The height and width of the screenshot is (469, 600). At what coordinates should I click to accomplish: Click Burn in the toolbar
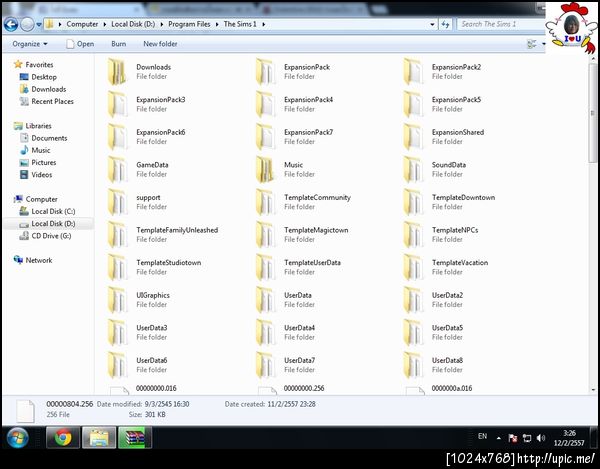coord(119,44)
